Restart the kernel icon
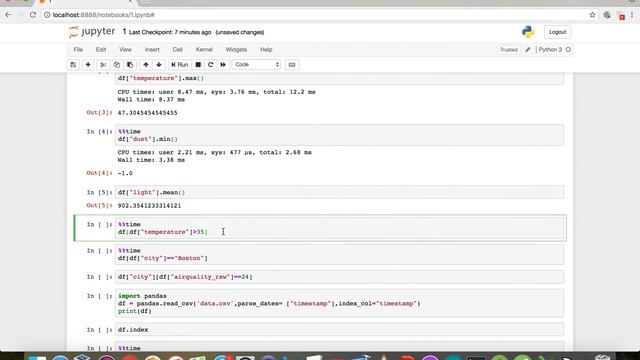640x360 pixels. pos(210,64)
